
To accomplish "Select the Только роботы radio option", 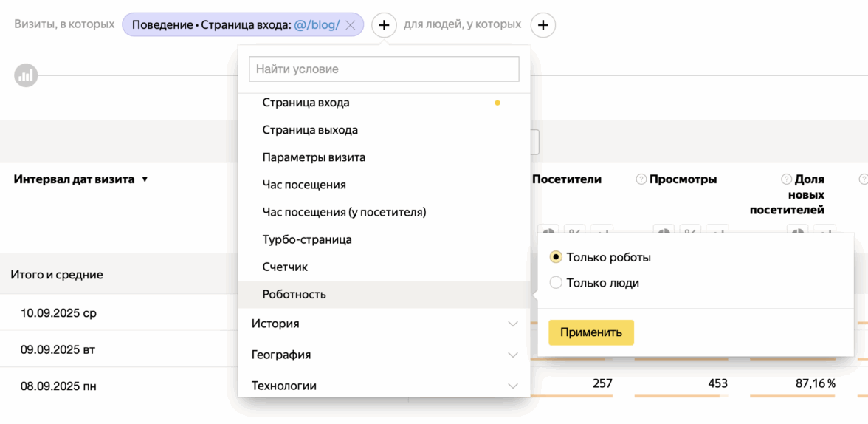I will pos(557,257).
